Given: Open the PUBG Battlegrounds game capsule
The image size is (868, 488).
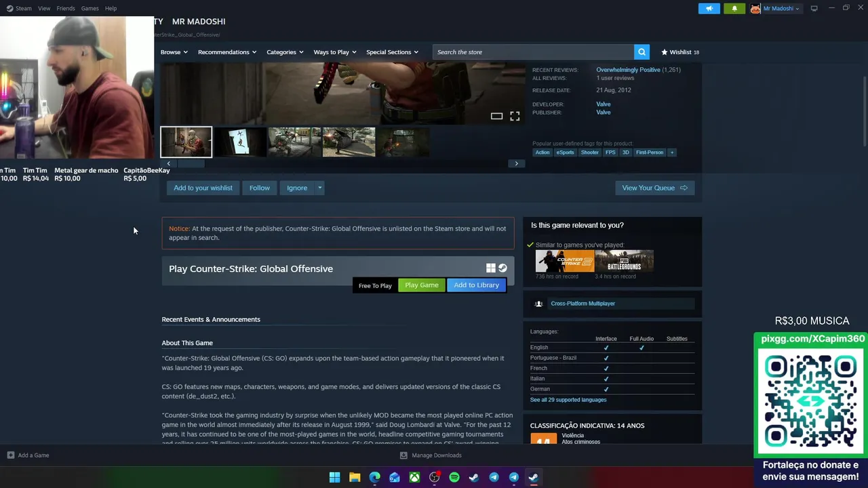Looking at the screenshot, I should click(x=624, y=261).
